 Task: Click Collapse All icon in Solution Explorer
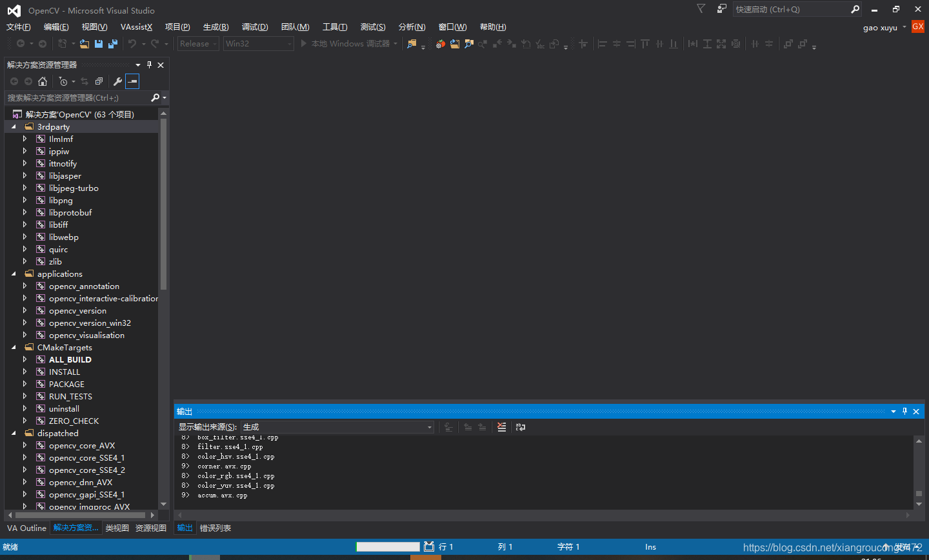point(99,81)
